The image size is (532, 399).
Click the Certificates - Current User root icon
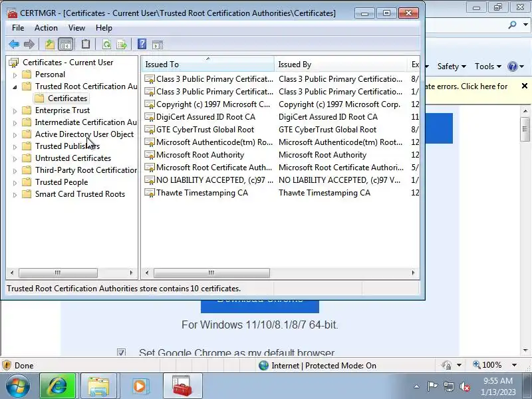tap(14, 63)
